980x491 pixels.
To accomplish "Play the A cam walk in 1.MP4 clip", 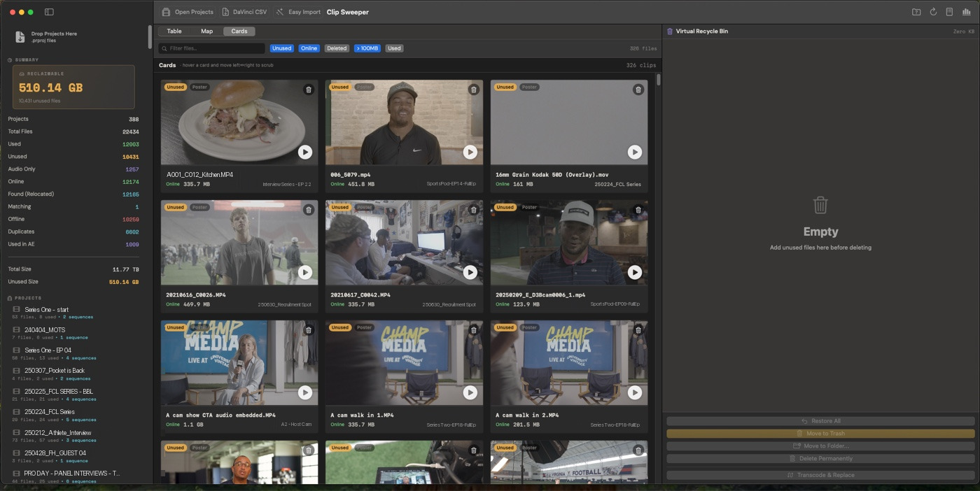I will 470,392.
